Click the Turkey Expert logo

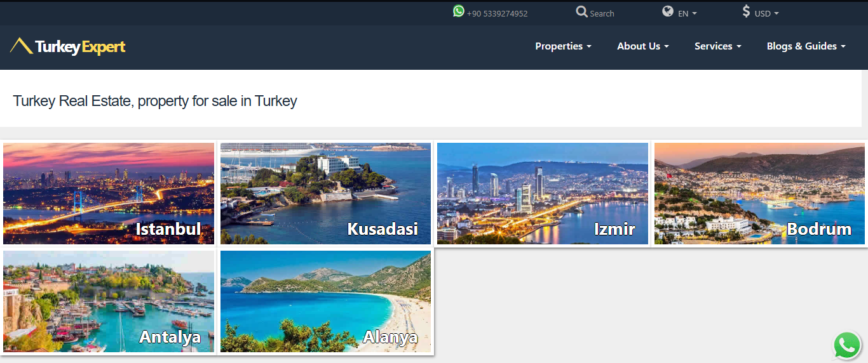[x=68, y=46]
